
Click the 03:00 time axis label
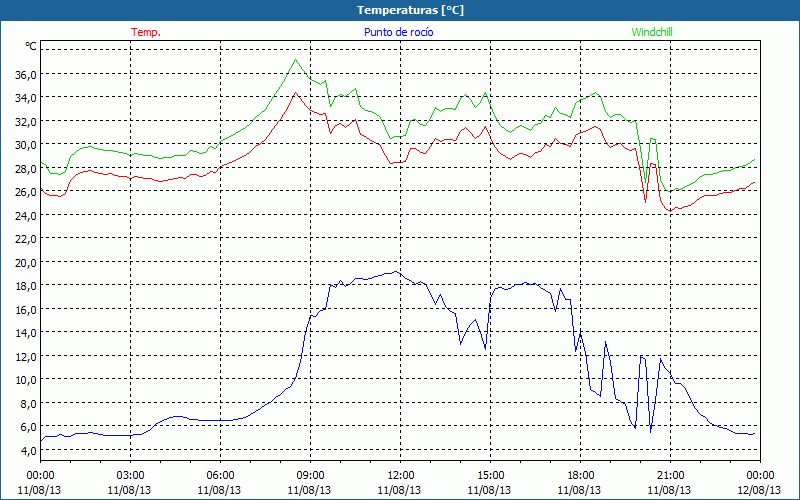pyautogui.click(x=130, y=476)
